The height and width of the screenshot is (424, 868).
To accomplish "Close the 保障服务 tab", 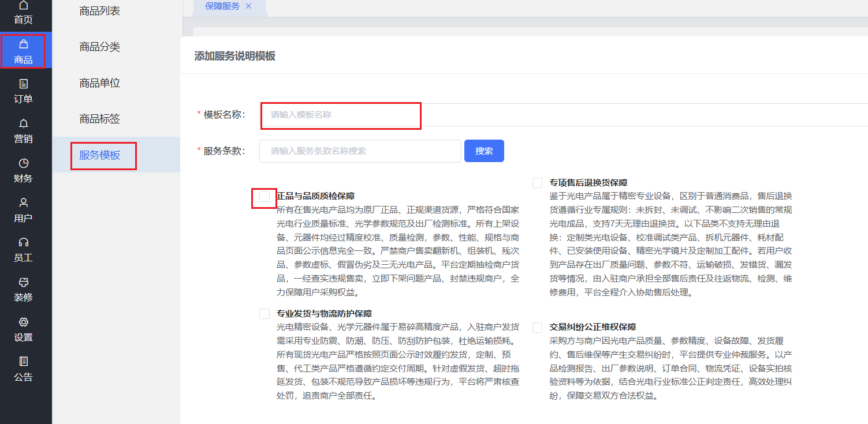I will click(248, 6).
